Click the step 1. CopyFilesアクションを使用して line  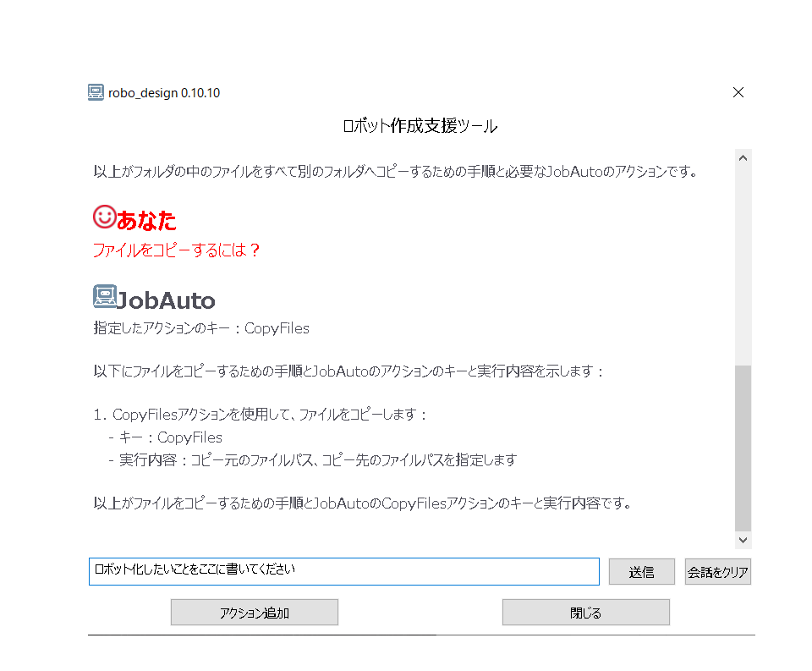260,415
